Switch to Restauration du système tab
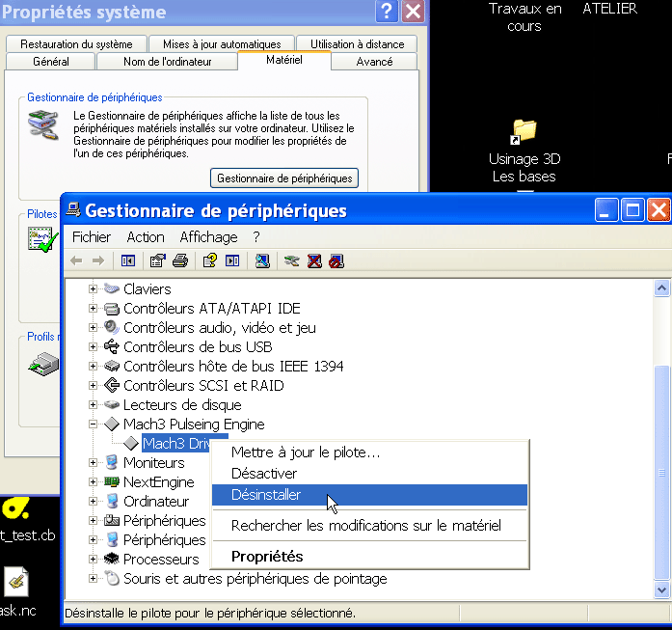The height and width of the screenshot is (630, 672). (x=76, y=44)
